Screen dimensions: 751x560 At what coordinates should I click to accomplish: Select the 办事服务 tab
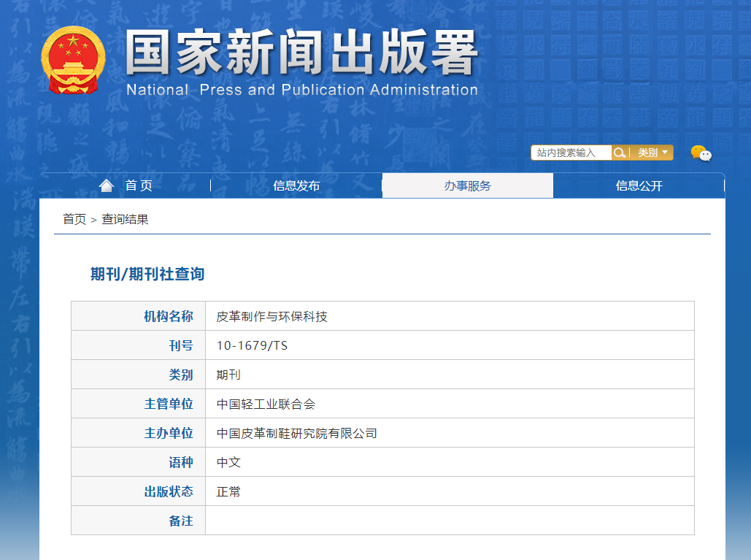click(467, 186)
